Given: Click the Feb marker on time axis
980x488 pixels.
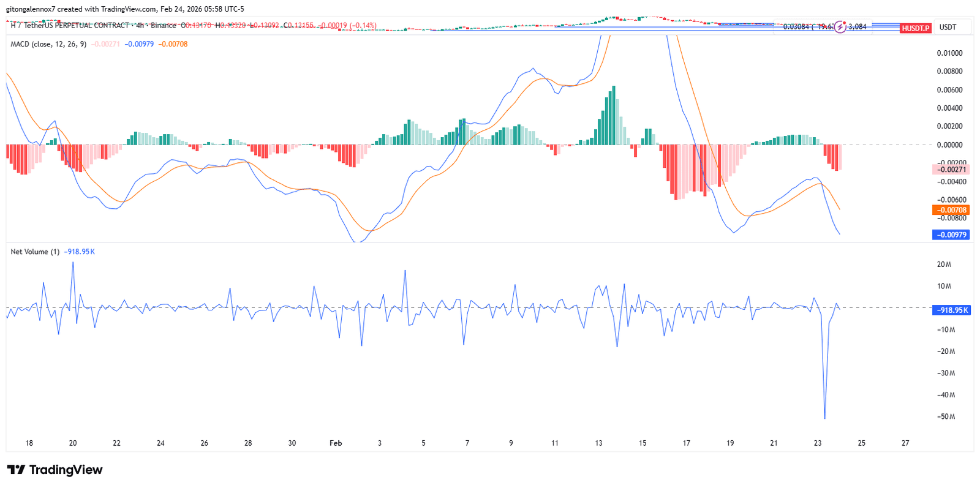Looking at the screenshot, I should (x=336, y=443).
